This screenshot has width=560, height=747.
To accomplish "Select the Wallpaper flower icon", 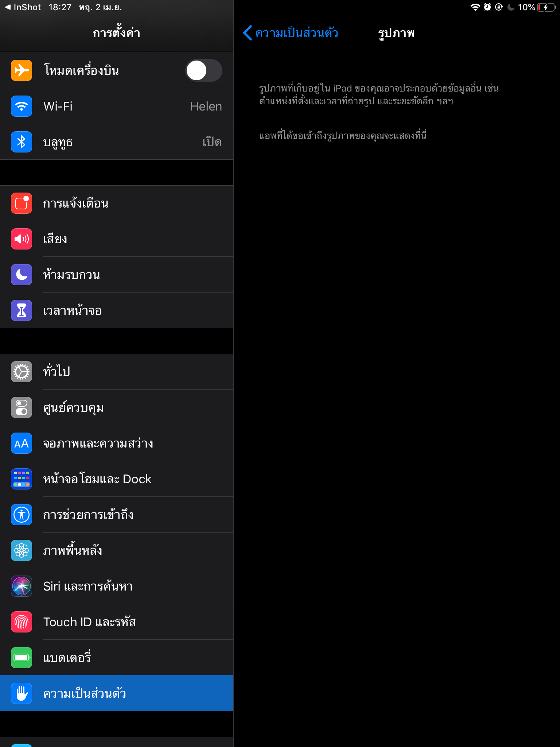I will (22, 550).
